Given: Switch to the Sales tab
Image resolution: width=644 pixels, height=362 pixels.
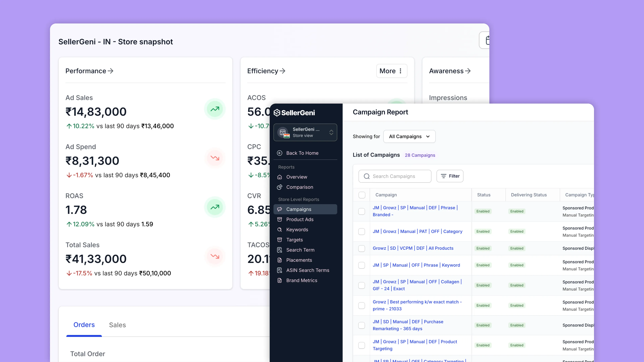Looking at the screenshot, I should click(117, 325).
